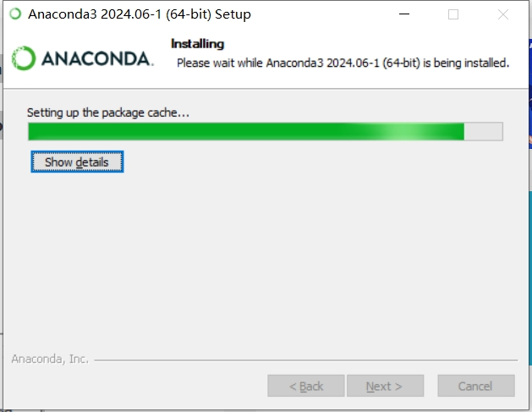Click the window title 'Anaconda3 2024.06-1 (64-bit) Setup'
The image size is (532, 412).
(x=140, y=14)
